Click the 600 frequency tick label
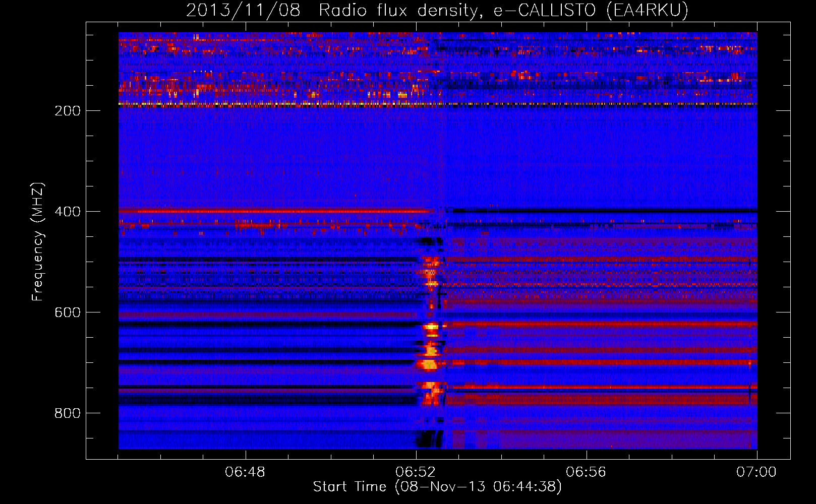The image size is (816, 504). click(x=68, y=312)
